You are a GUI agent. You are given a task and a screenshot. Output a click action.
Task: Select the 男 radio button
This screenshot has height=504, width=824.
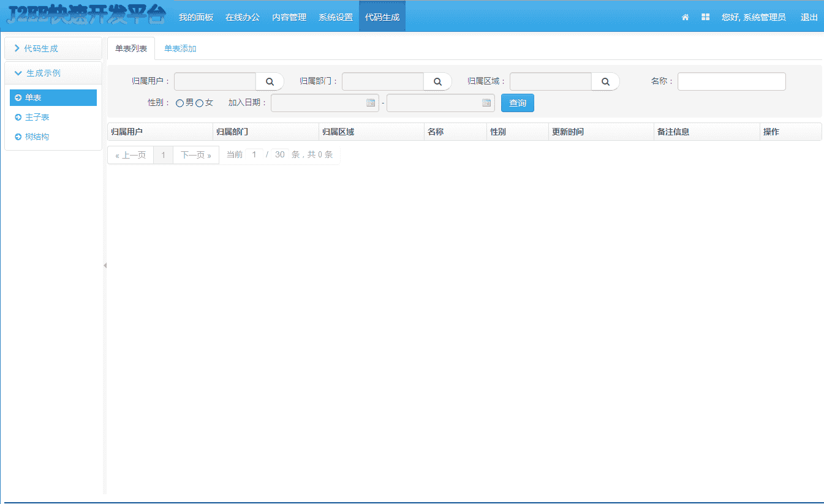click(180, 103)
